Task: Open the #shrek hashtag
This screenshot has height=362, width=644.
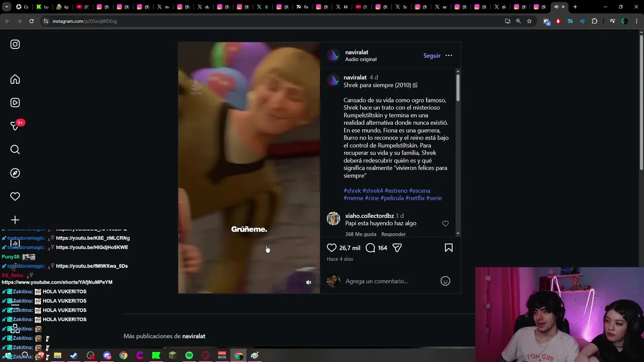Action: (x=352, y=191)
